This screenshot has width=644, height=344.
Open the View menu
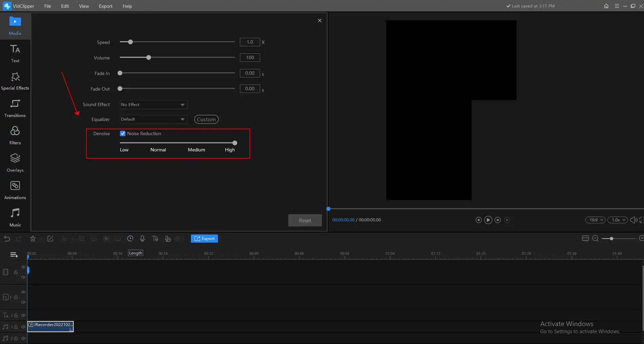[83, 6]
